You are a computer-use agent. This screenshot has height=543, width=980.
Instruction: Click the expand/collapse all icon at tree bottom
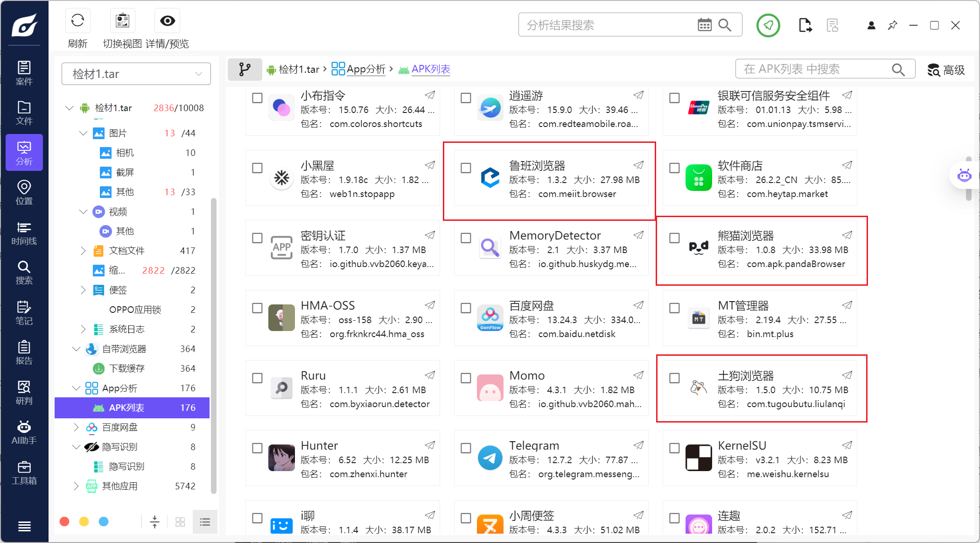[x=154, y=522]
